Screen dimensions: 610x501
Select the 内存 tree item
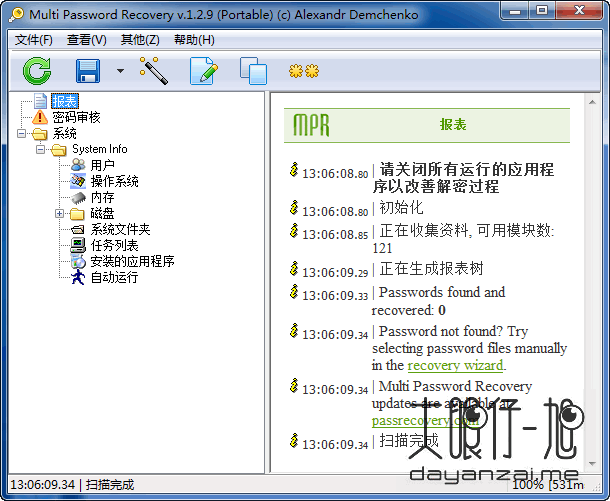point(103,197)
